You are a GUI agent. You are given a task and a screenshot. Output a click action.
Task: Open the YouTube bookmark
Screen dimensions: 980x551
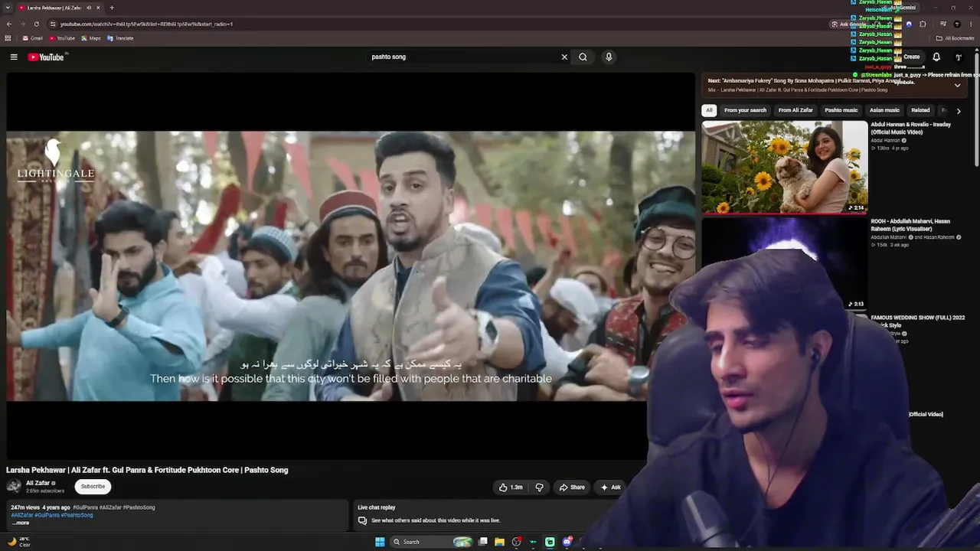tap(62, 38)
